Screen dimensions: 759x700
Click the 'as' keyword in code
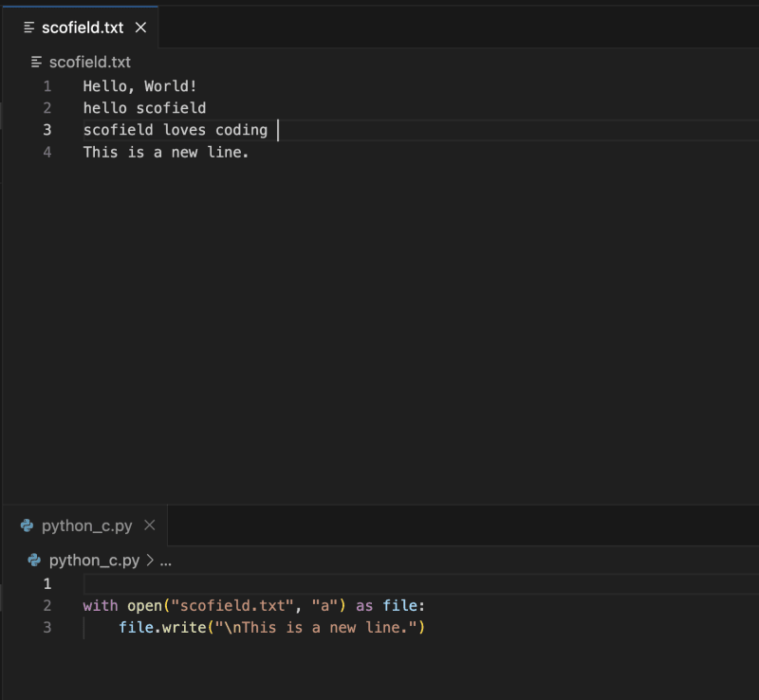(364, 605)
